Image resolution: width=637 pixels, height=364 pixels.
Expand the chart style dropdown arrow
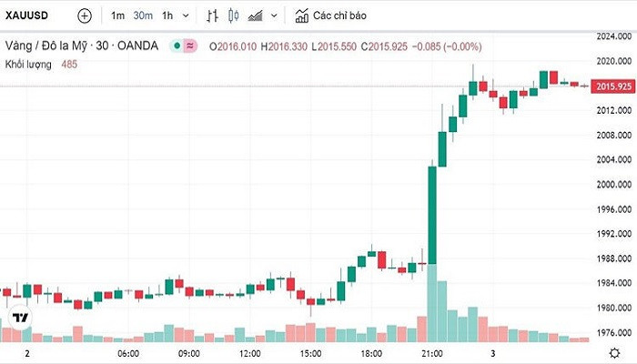(275, 16)
